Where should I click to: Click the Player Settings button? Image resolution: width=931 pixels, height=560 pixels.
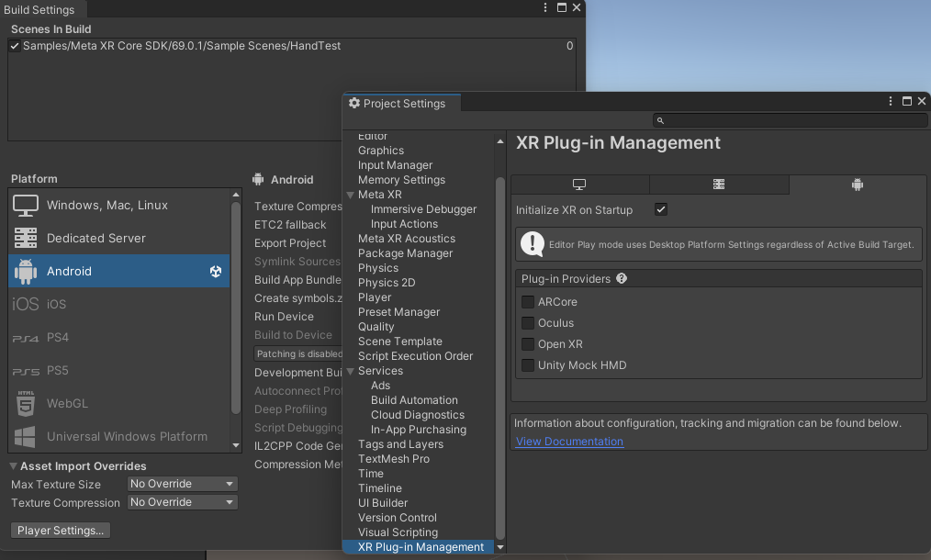click(60, 530)
